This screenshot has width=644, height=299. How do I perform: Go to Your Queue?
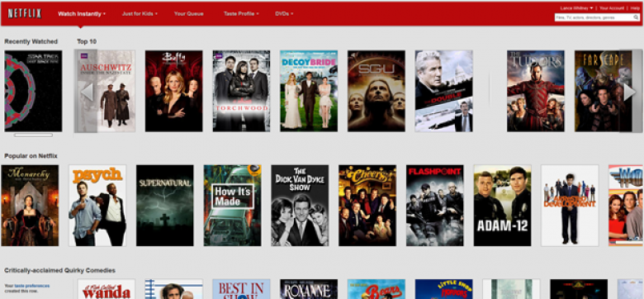[188, 14]
